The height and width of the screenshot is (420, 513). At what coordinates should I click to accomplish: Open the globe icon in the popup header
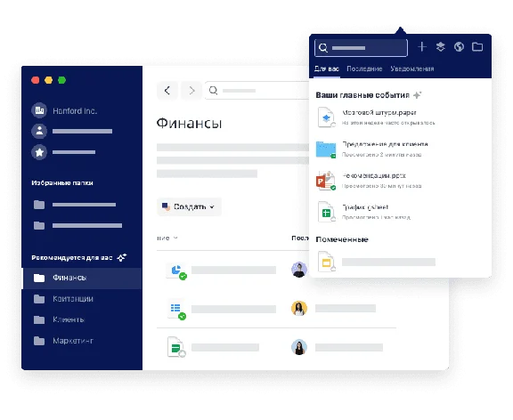(459, 47)
